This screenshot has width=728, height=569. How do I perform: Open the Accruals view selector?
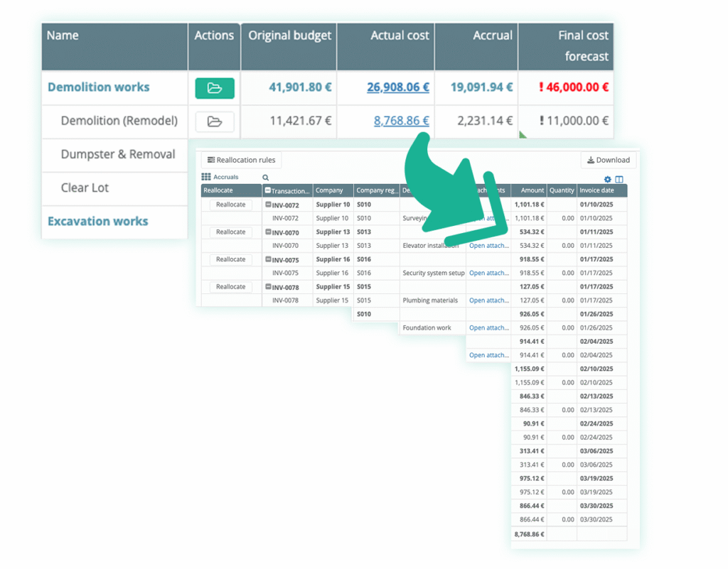click(226, 176)
